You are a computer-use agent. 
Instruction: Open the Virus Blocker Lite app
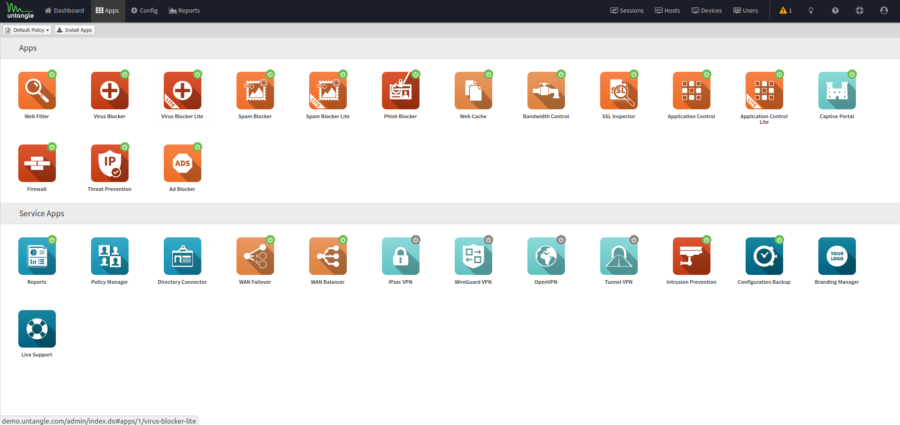point(183,91)
